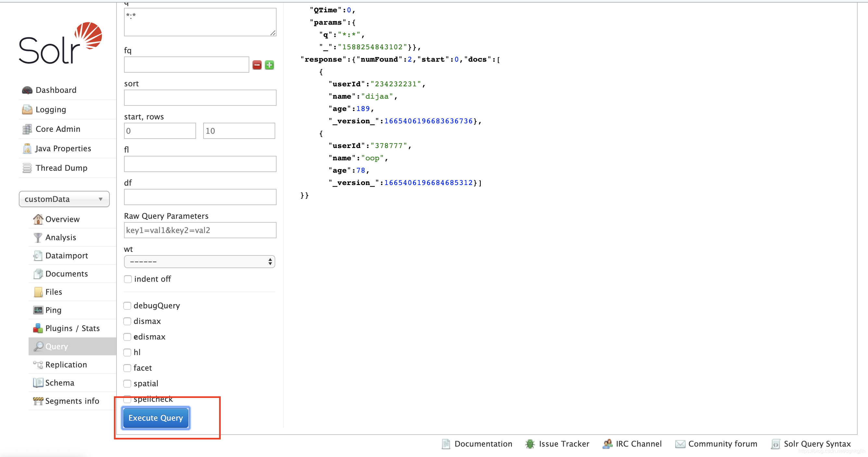This screenshot has width=868, height=457.
Task: Enable the edismax checkbox
Action: click(x=127, y=337)
